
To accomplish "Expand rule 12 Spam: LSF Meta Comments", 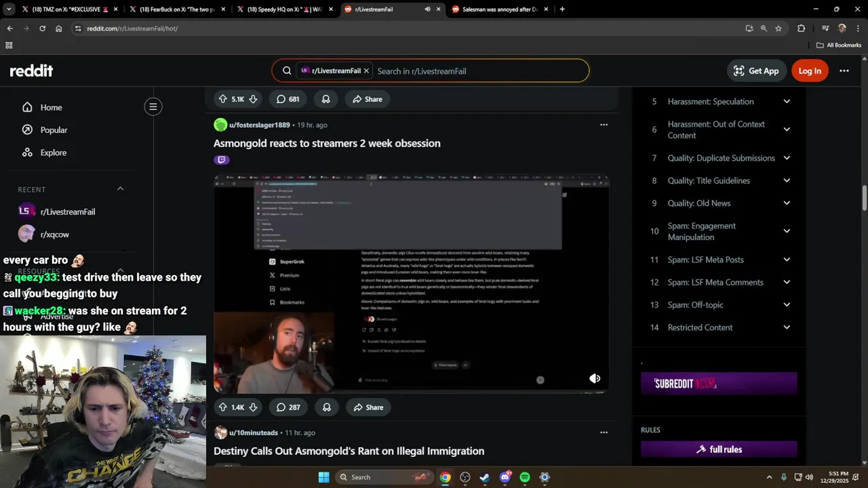I will coord(787,283).
